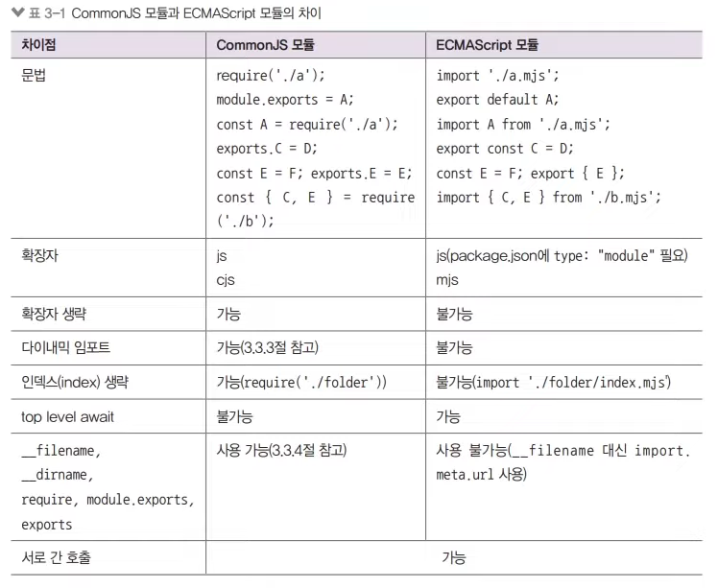
Task: Click the 문법 row label
Action: [x=34, y=75]
